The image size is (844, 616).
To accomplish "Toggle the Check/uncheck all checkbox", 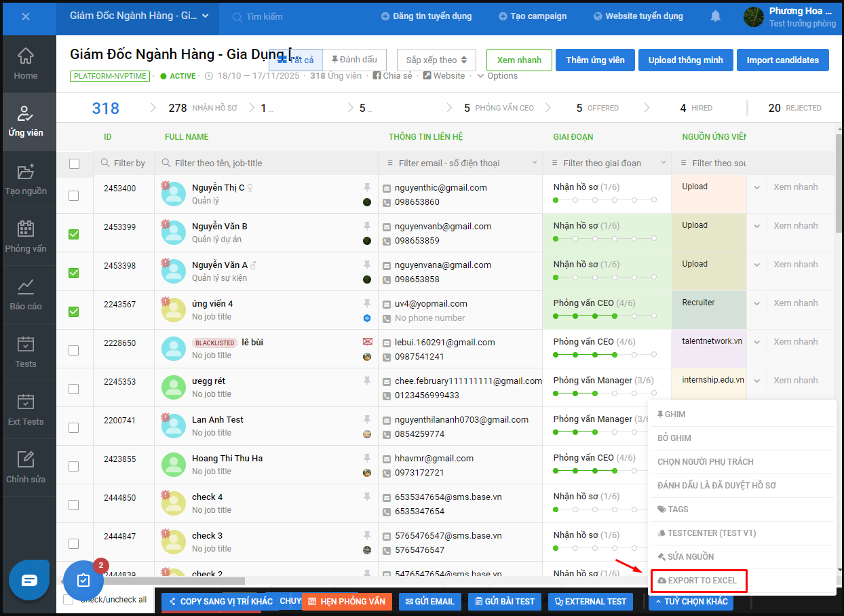I will [69, 600].
